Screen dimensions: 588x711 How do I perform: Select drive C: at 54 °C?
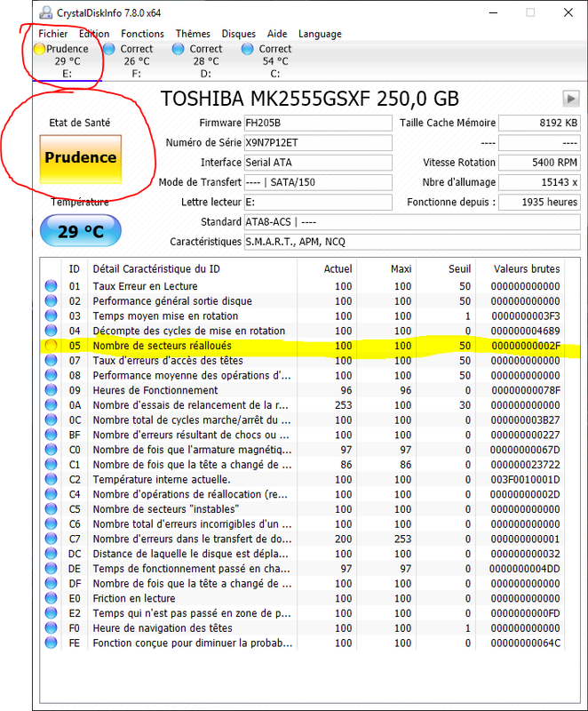coord(275,61)
